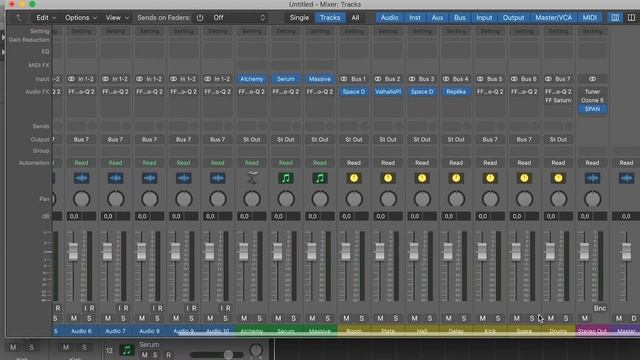Open Stereo Out automation Read mode menu
Screen dimensions: 640x360
[592, 163]
